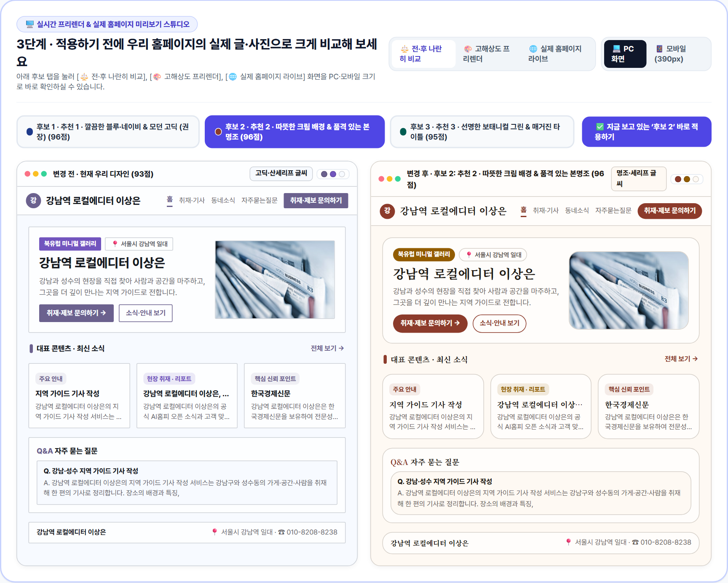Open '한국경제신문' card in before preview
Image resolution: width=728 pixels, height=583 pixels.
click(x=295, y=396)
